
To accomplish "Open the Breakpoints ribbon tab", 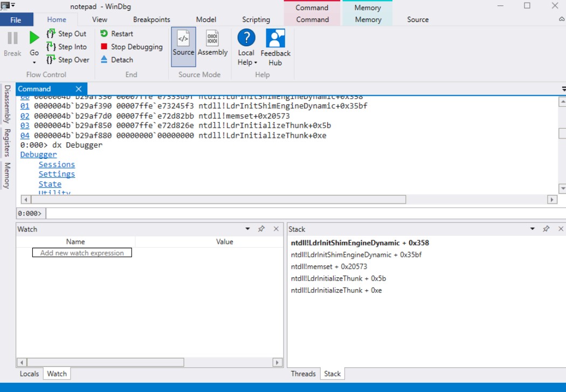I will (x=151, y=19).
